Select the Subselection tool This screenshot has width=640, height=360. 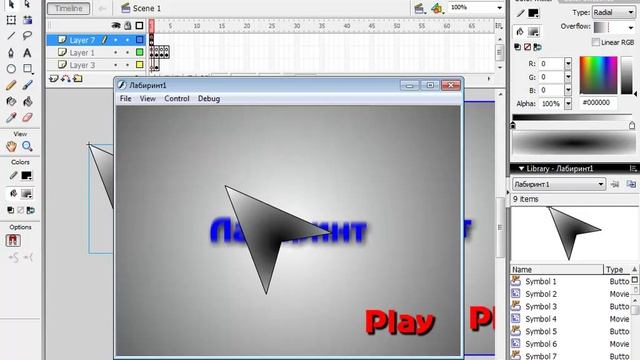27,4
